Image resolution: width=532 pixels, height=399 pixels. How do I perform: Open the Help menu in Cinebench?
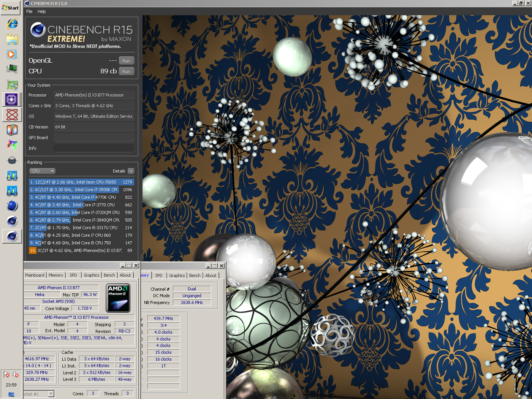(x=42, y=11)
